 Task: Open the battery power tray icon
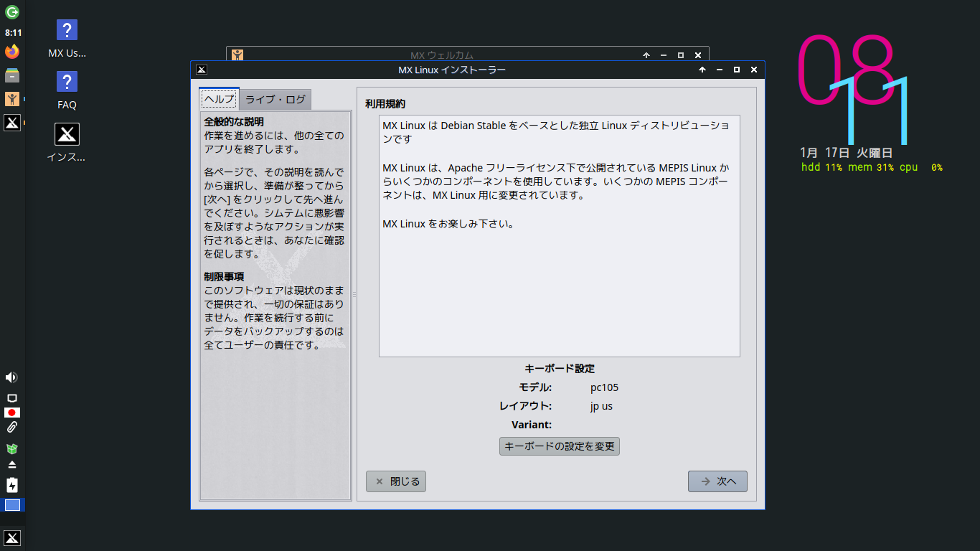point(11,485)
